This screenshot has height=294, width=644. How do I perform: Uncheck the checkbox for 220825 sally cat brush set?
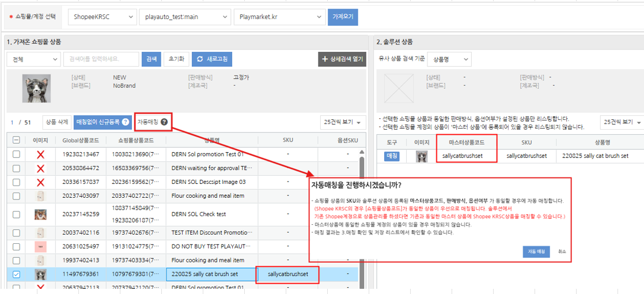(16, 274)
